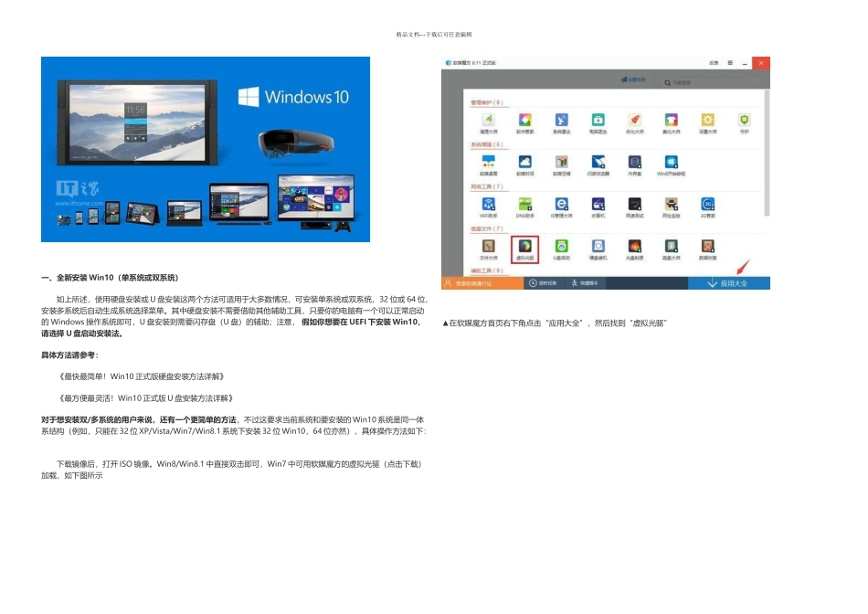Click the Windows 10 banner image
The height and width of the screenshot is (614, 868).
tap(206, 149)
